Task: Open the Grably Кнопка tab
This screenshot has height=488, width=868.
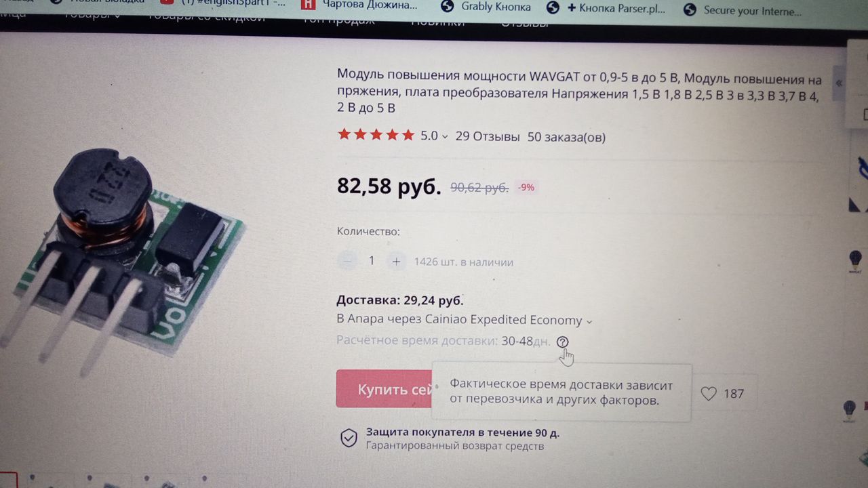Action: click(x=486, y=7)
